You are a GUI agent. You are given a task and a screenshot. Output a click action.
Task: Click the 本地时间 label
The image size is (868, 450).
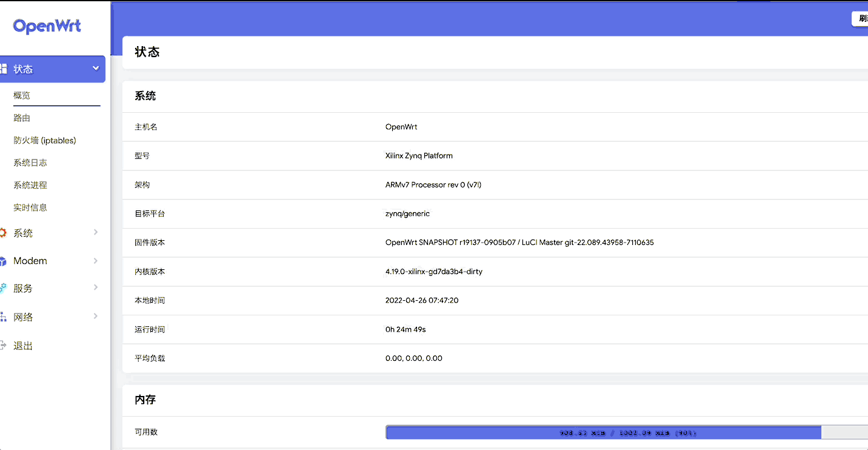(150, 300)
